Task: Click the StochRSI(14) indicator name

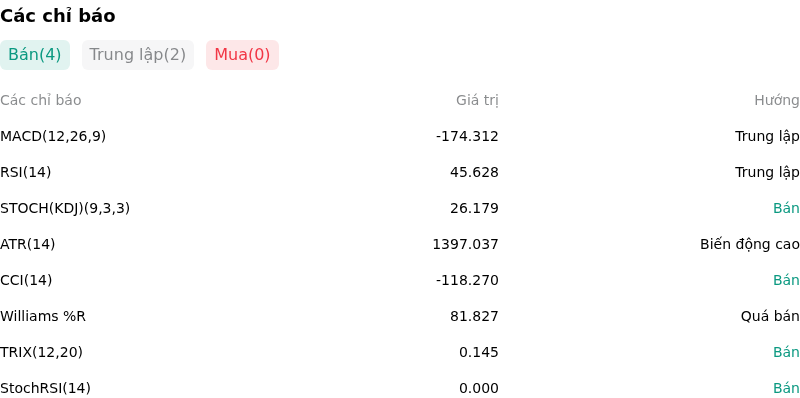Action: pos(45,388)
